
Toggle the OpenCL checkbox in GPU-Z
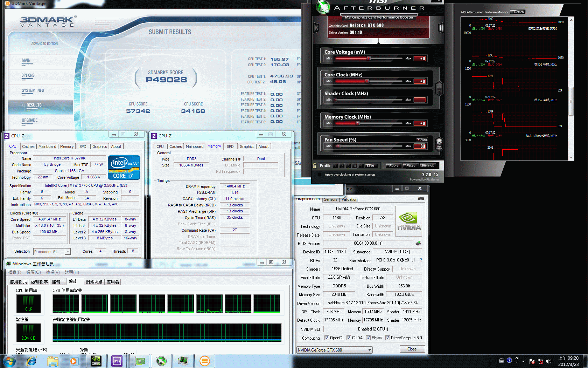pos(327,338)
